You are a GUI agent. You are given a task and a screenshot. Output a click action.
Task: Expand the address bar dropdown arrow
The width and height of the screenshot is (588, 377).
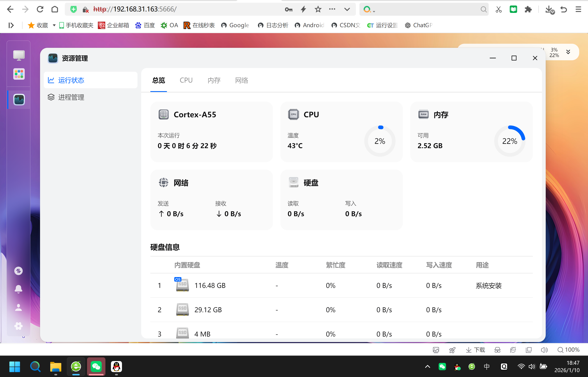[x=347, y=9]
